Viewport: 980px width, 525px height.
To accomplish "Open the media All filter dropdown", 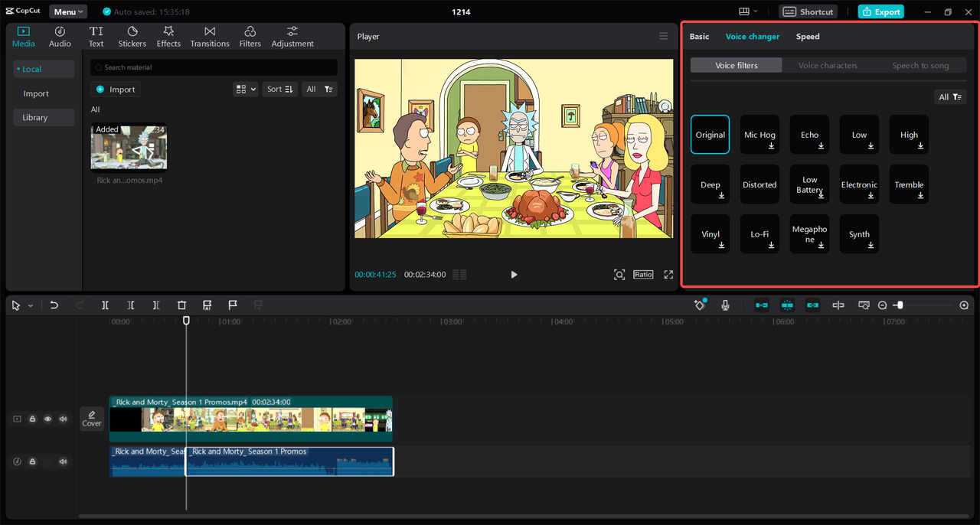I will click(319, 90).
